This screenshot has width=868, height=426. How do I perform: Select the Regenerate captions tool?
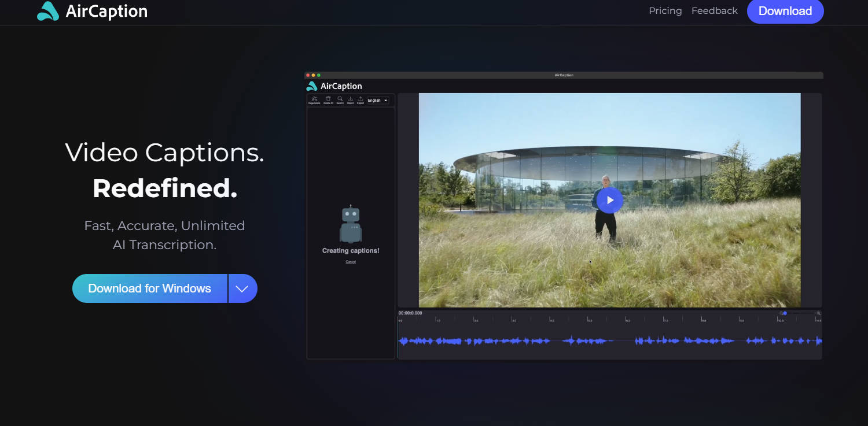[314, 99]
